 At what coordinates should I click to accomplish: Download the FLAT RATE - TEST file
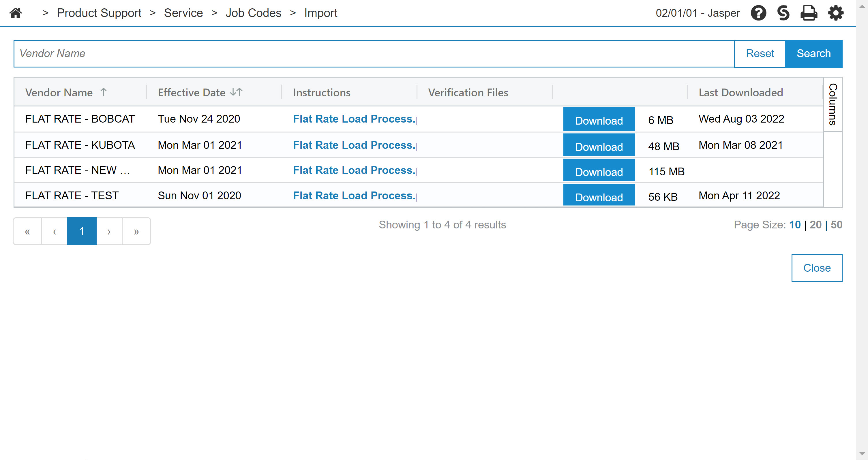click(x=599, y=195)
